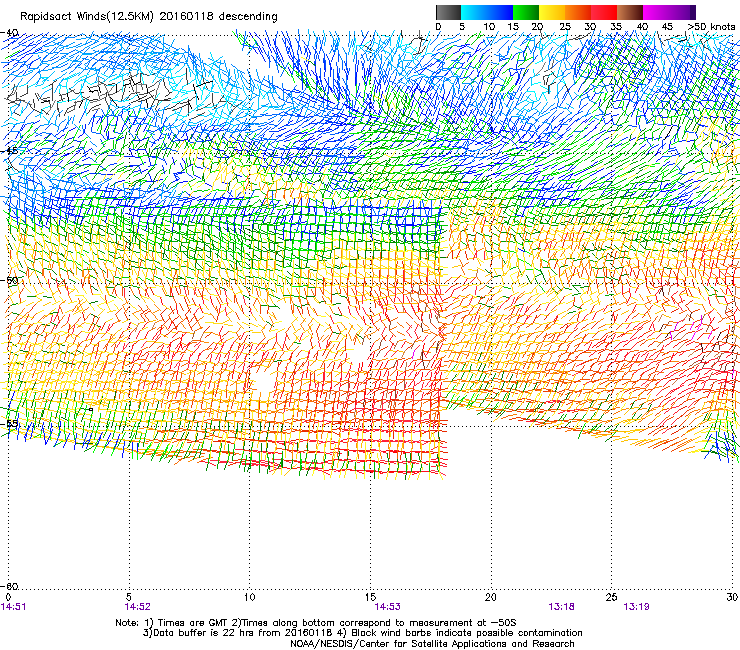Viewport: 740px width, 650px height.
Task: Click the Rapidscat Winds title text
Action: [x=149, y=17]
